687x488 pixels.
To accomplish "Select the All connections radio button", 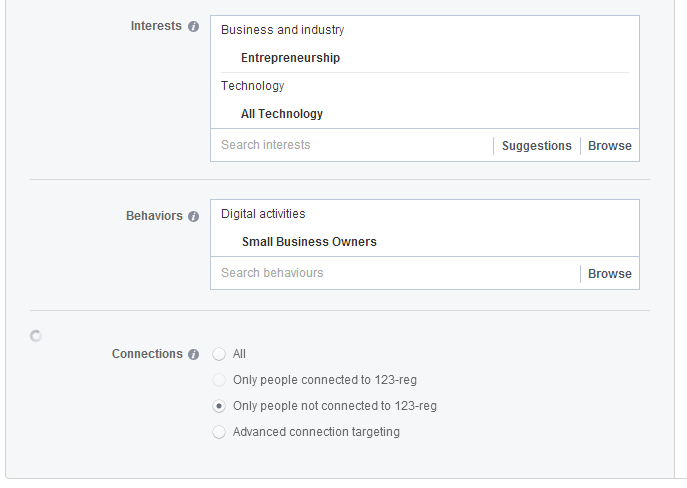I will 219,354.
